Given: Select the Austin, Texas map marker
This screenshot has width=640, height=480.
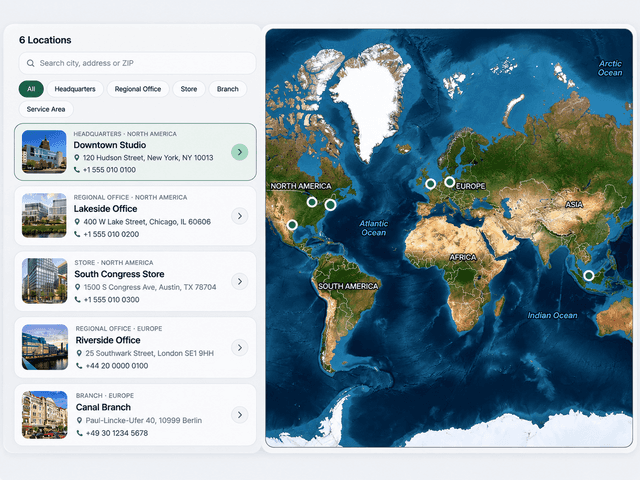Looking at the screenshot, I should 292,224.
